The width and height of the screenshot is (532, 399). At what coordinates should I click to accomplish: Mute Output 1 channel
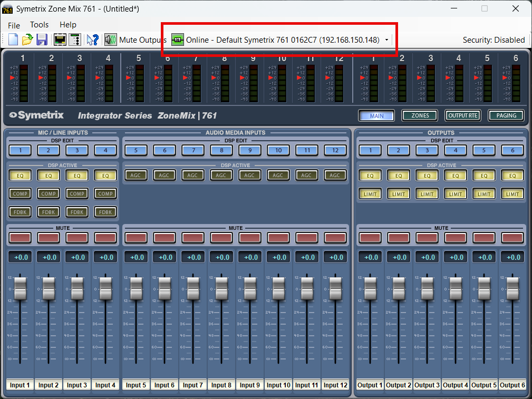pyautogui.click(x=370, y=238)
